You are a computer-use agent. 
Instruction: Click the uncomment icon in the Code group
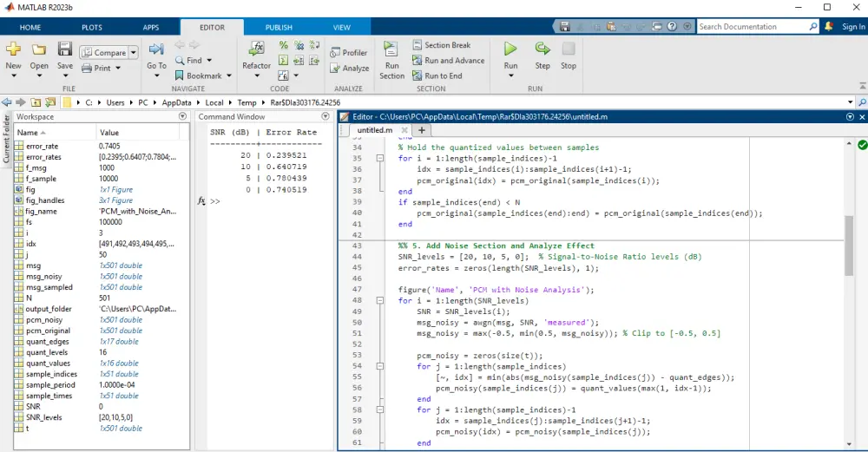tap(299, 45)
